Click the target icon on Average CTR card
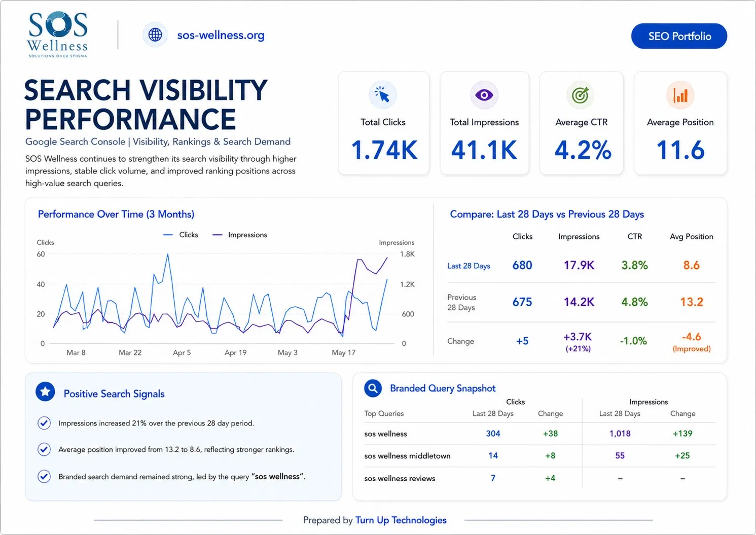 (x=580, y=95)
